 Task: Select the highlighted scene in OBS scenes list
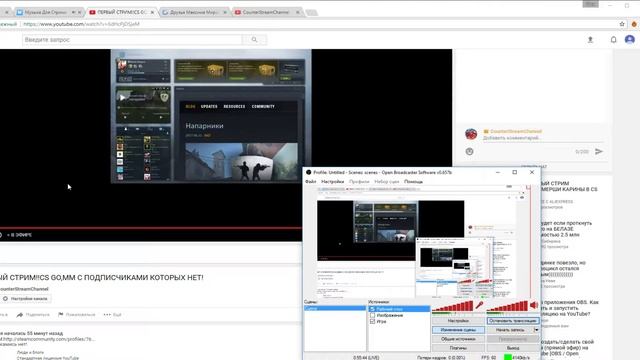click(x=335, y=308)
